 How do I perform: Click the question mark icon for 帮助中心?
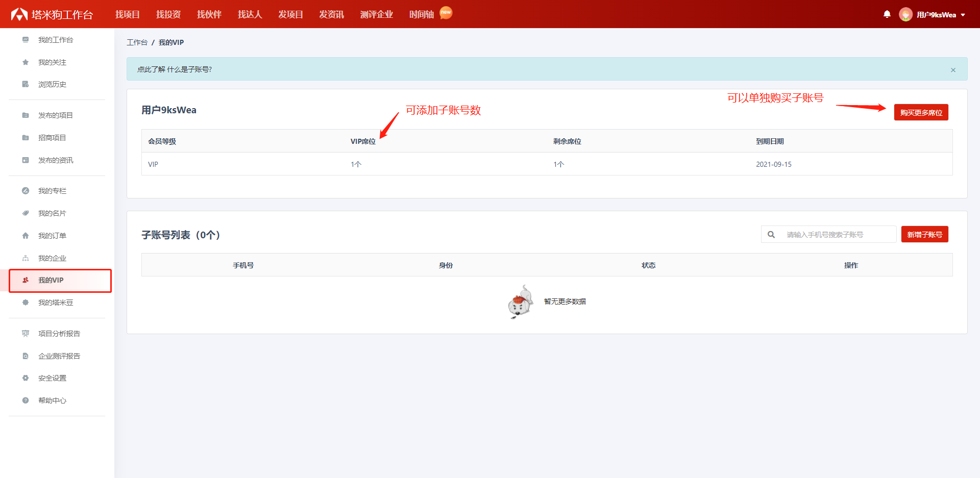coord(26,400)
